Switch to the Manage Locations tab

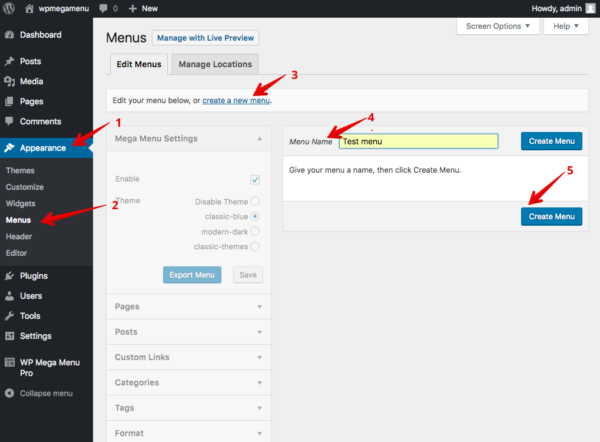coord(215,64)
